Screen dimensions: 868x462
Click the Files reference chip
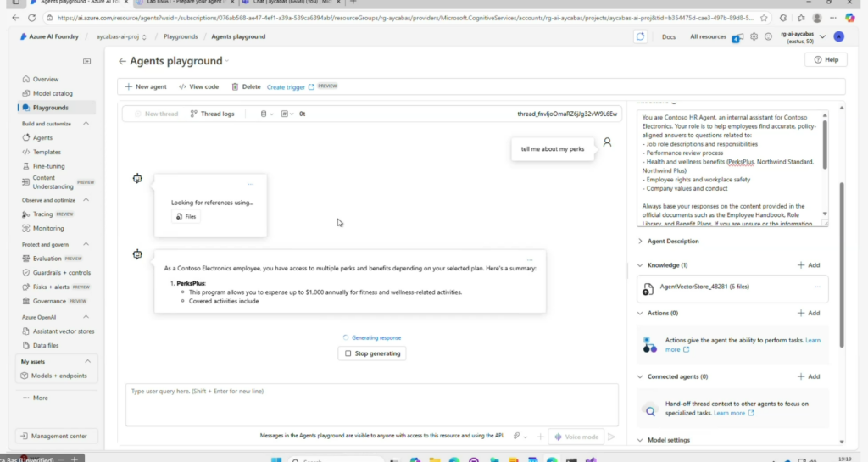186,216
